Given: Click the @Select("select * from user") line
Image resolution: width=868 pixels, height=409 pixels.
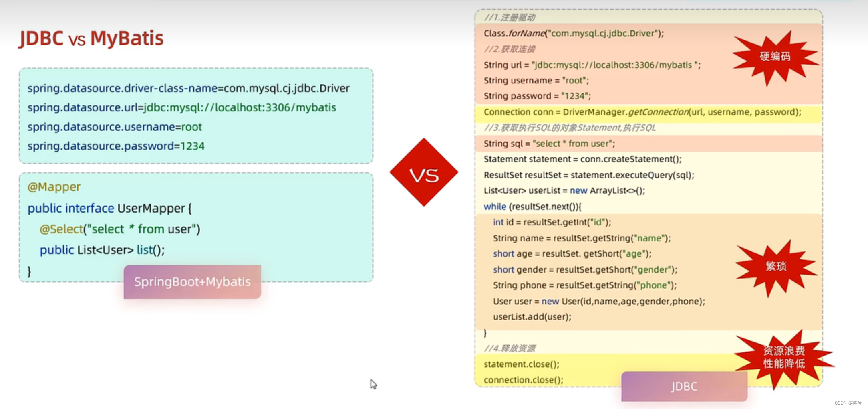Looking at the screenshot, I should [x=120, y=229].
